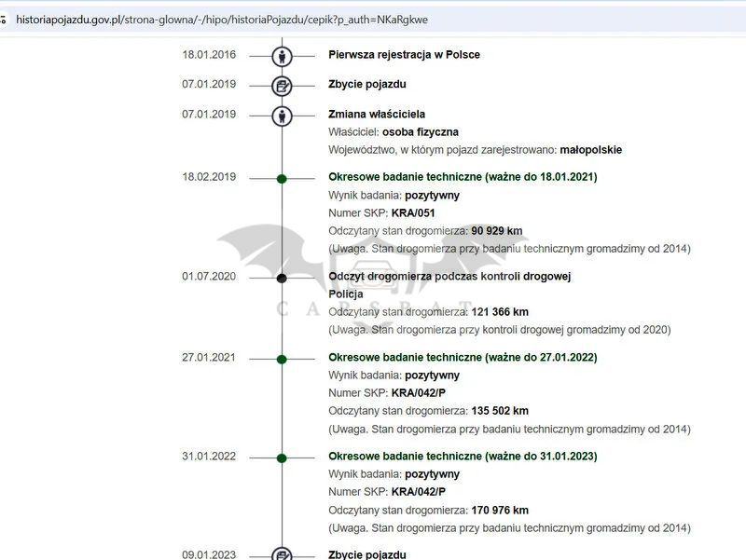This screenshot has height=560, width=746.
Task: Click the person icon next to Zmiana właściciela
Action: click(x=282, y=116)
